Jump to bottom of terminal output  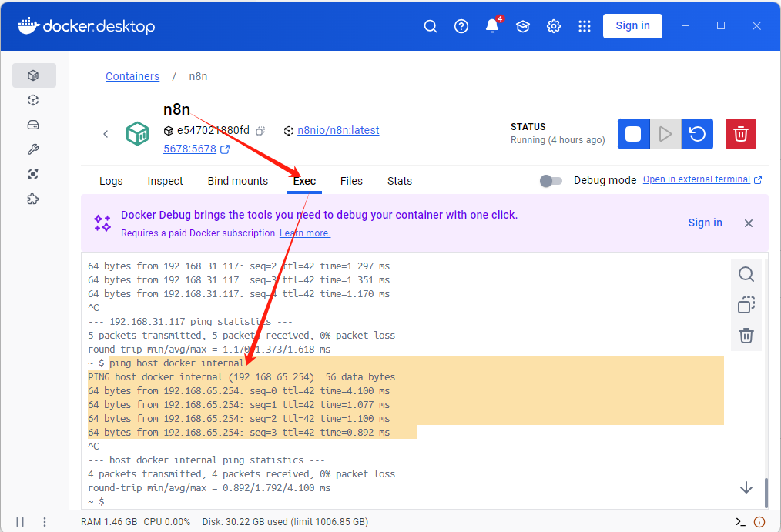pos(746,487)
